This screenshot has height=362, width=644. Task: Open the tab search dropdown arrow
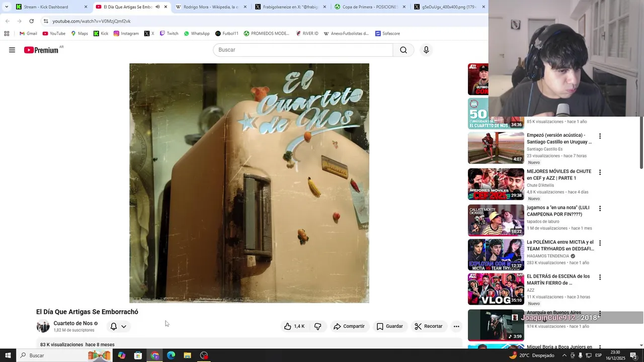coord(7,7)
